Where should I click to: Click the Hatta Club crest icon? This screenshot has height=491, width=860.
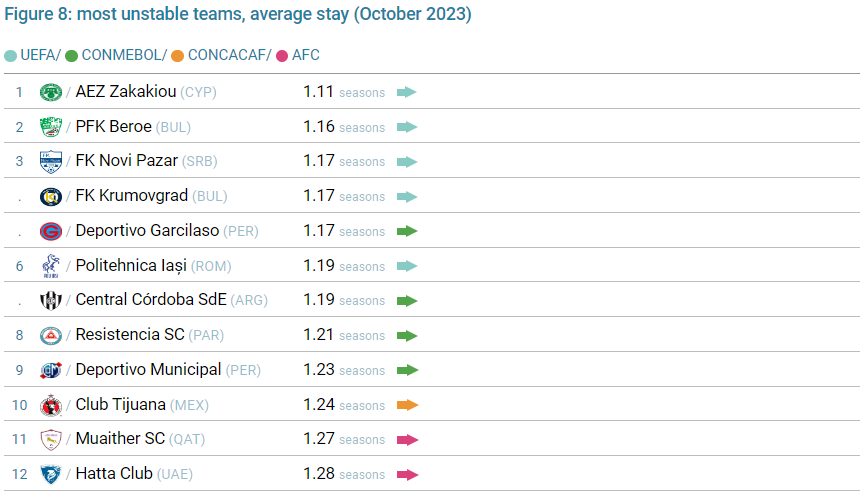(x=50, y=474)
